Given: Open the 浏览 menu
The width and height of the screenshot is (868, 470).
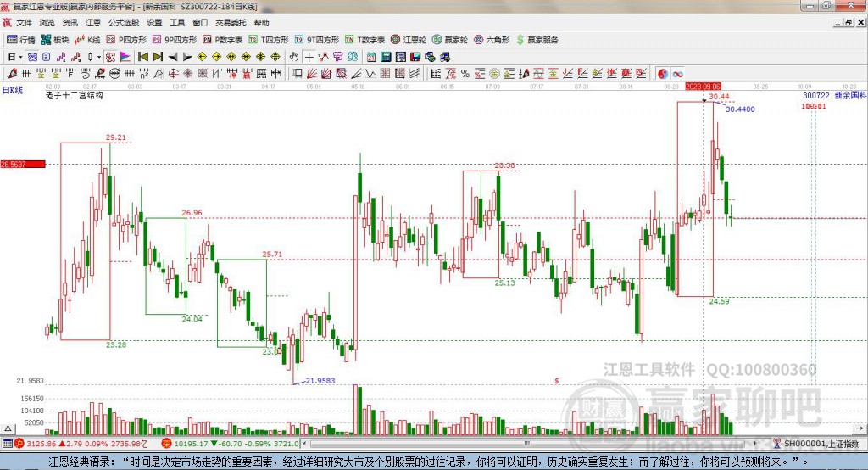Looking at the screenshot, I should (47, 23).
